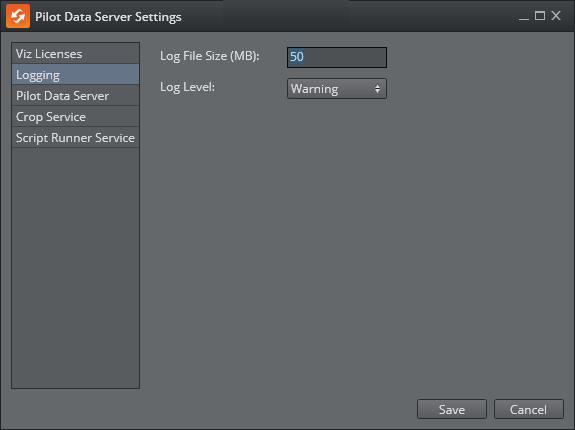Click empty area below Script Runner Service

76,268
